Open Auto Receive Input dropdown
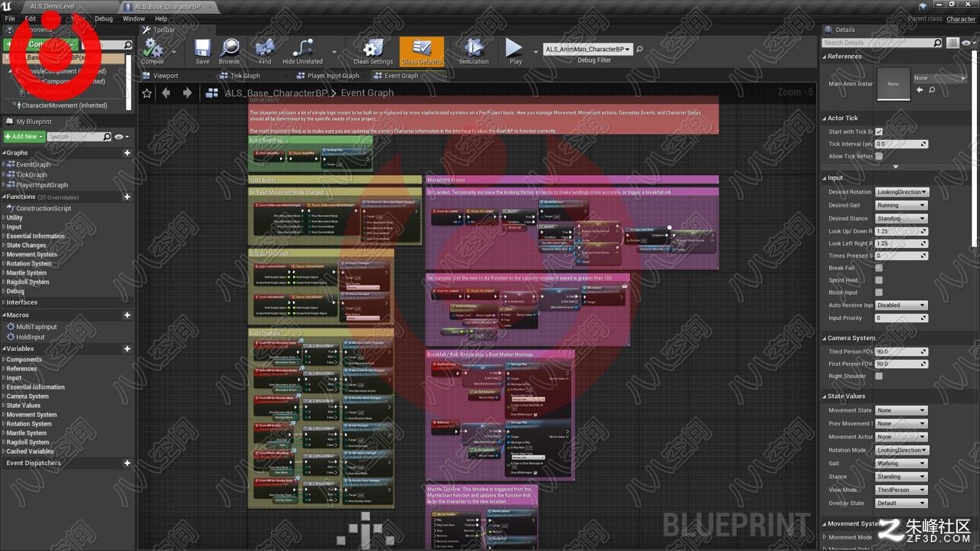The height and width of the screenshot is (551, 980). 901,305
